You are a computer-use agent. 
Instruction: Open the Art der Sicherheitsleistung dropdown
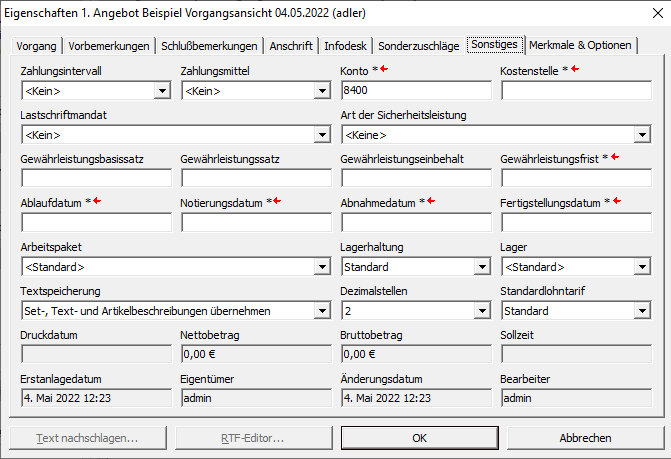(x=642, y=135)
